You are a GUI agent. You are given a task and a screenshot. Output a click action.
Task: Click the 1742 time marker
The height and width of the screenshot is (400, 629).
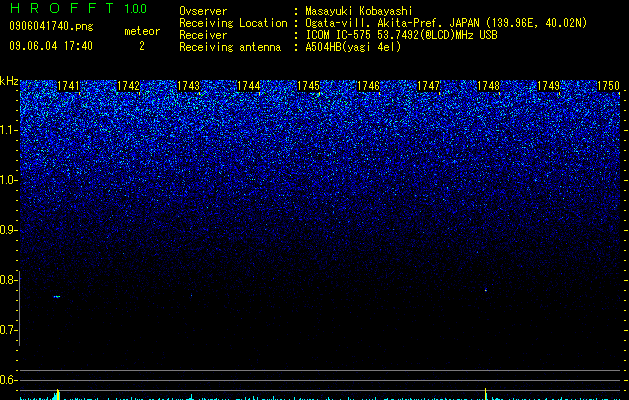pos(128,86)
